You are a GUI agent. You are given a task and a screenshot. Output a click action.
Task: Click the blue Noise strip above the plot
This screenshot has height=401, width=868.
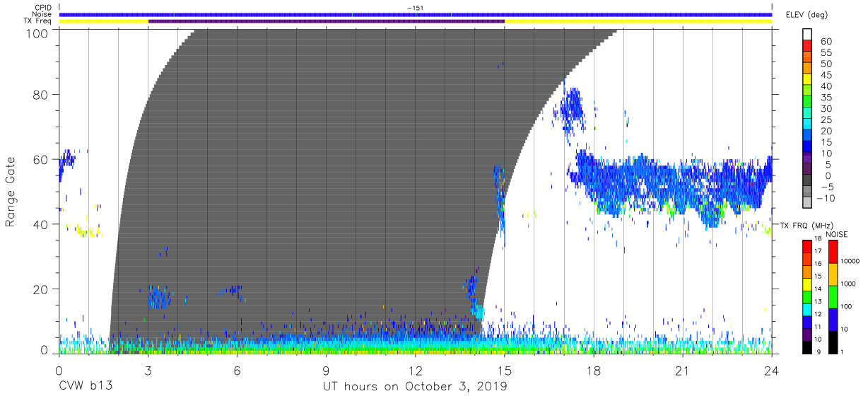coord(415,14)
